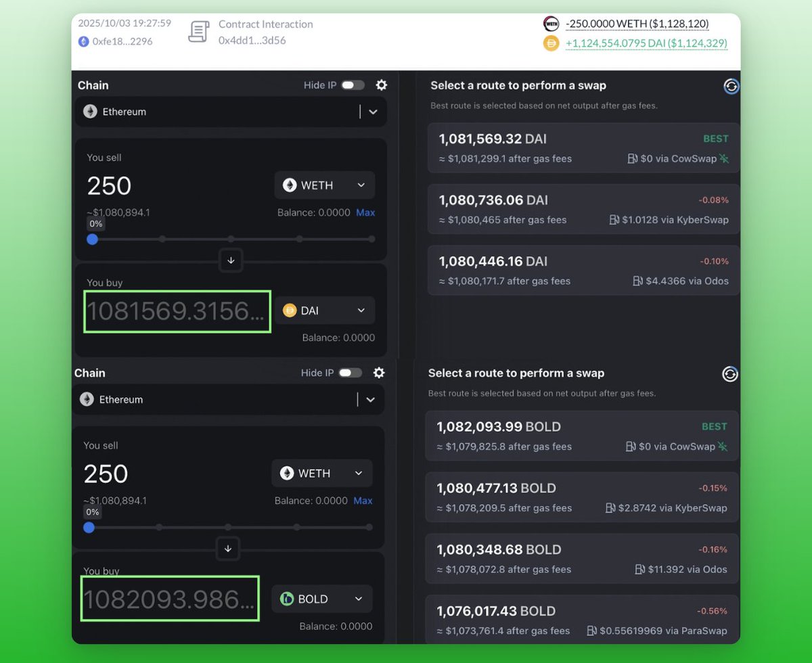This screenshot has height=663, width=812.
Task: Open settings gear in the DAI swap panel
Action: coord(382,85)
